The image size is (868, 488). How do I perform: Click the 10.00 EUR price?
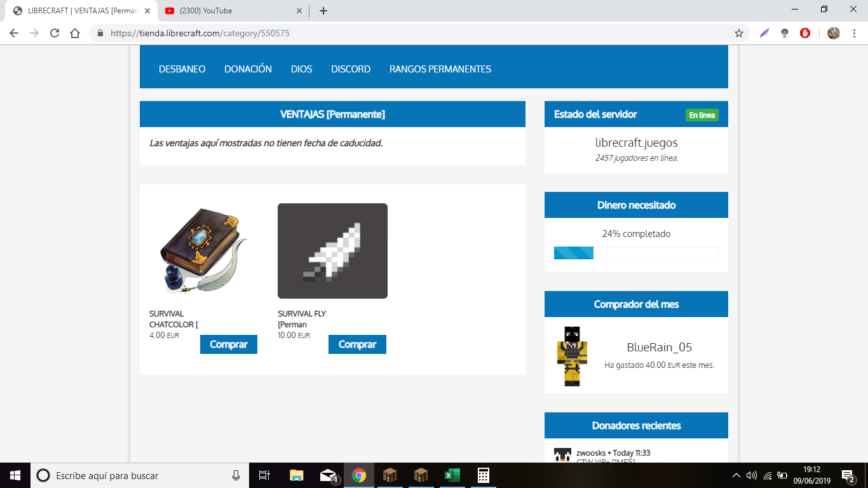coord(294,335)
